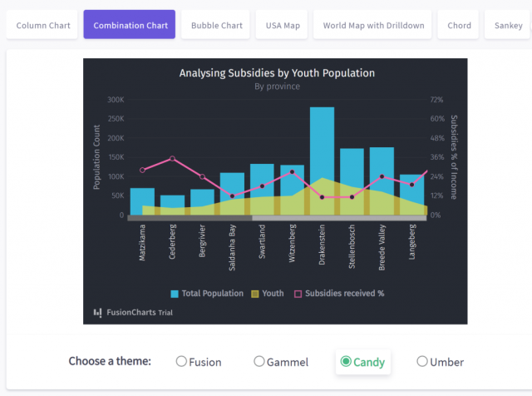The width and height of the screenshot is (532, 396).
Task: Click the Cederberg subsidies line point
Action: 172,159
